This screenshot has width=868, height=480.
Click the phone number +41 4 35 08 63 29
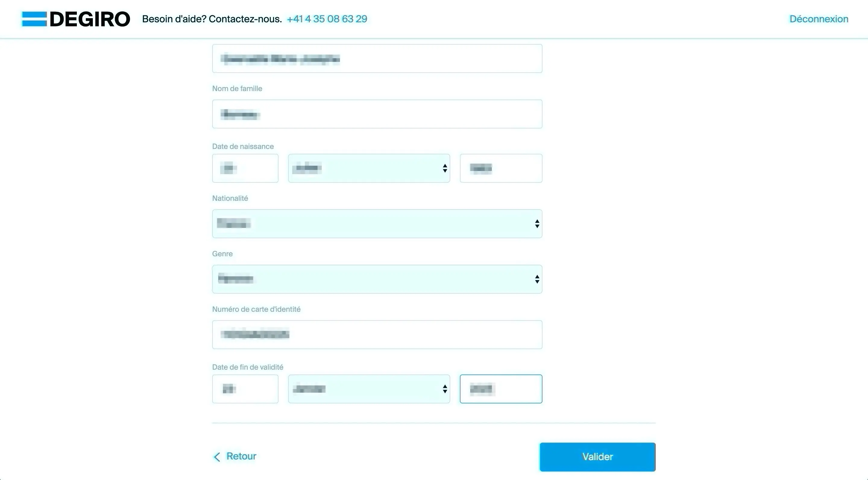point(327,19)
